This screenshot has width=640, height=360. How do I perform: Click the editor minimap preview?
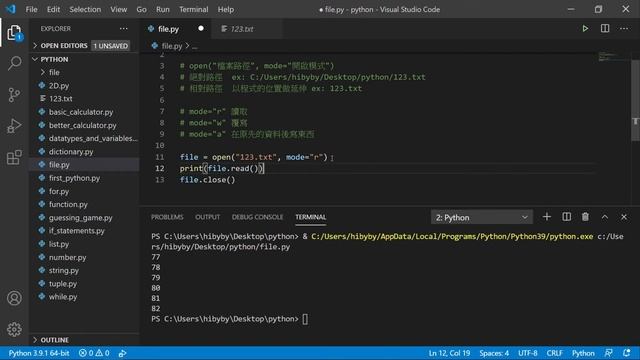pyautogui.click(x=609, y=56)
